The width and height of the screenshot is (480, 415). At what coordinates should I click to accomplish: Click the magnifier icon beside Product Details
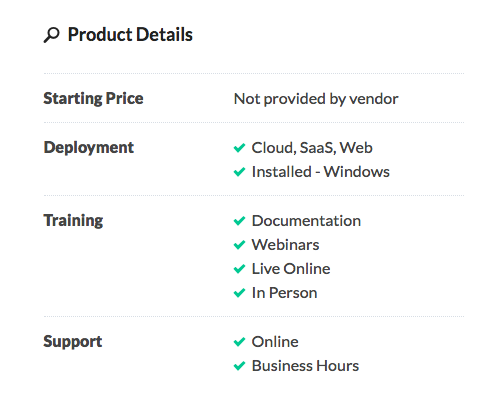pos(51,35)
